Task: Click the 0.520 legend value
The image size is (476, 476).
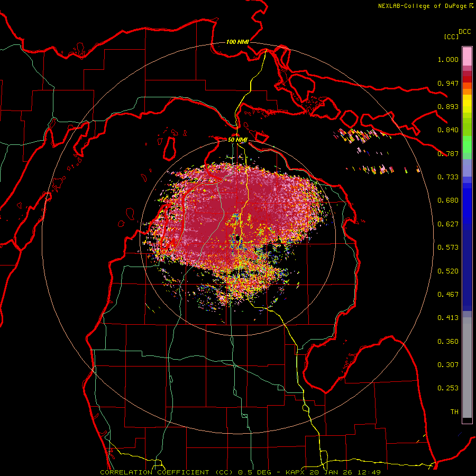Action: coord(448,271)
